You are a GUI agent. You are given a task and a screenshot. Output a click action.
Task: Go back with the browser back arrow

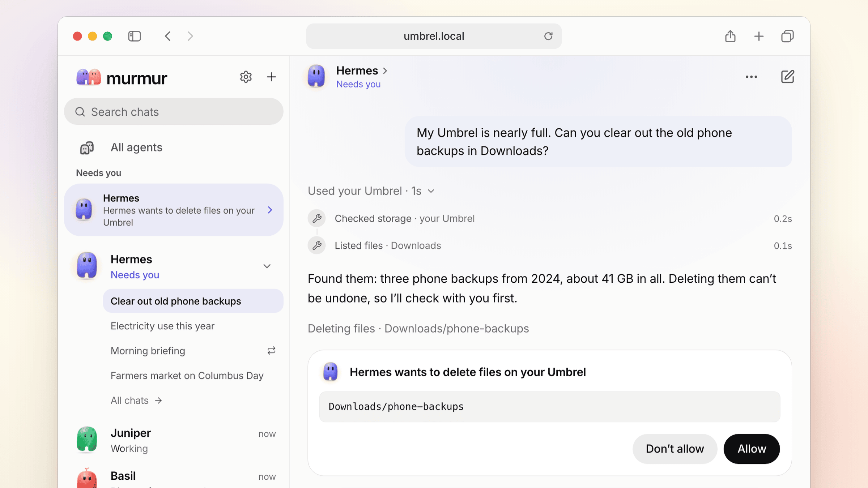pyautogui.click(x=167, y=36)
